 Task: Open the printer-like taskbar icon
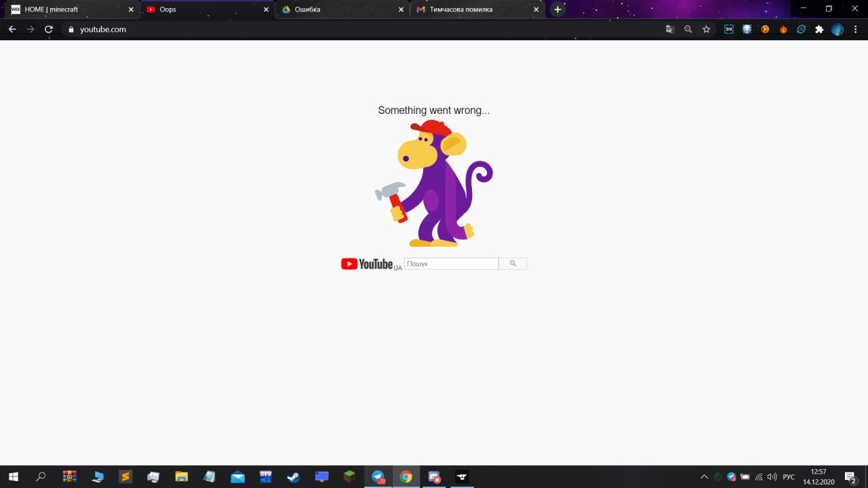[153, 477]
